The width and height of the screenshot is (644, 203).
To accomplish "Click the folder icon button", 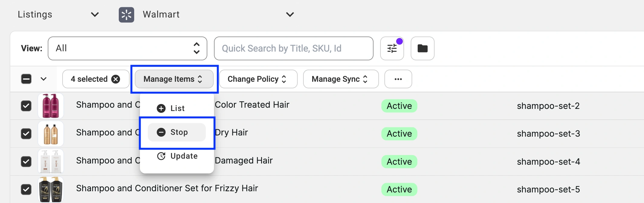I will (422, 49).
